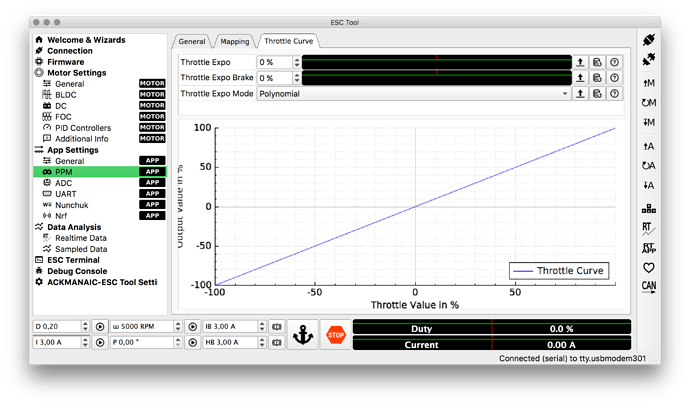Click the disconnect plug icon in right toolbar
Image resolution: width=690 pixels, height=406 pixels.
(x=649, y=59)
